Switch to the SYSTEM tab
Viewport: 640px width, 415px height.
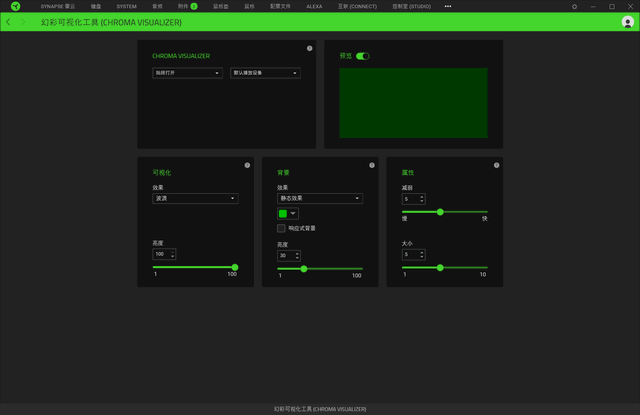[127, 7]
